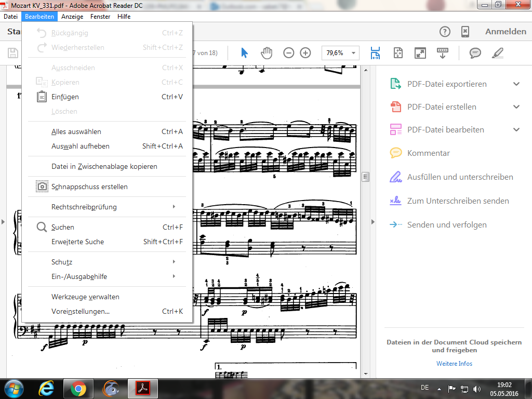Click the PDF-Datei exportieren icon
This screenshot has height=399, width=532.
tap(395, 84)
